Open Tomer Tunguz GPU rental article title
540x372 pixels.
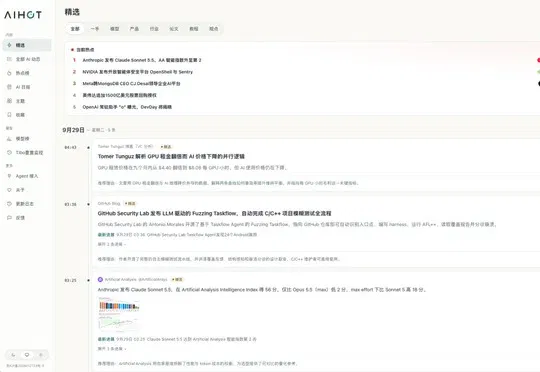coord(171,156)
